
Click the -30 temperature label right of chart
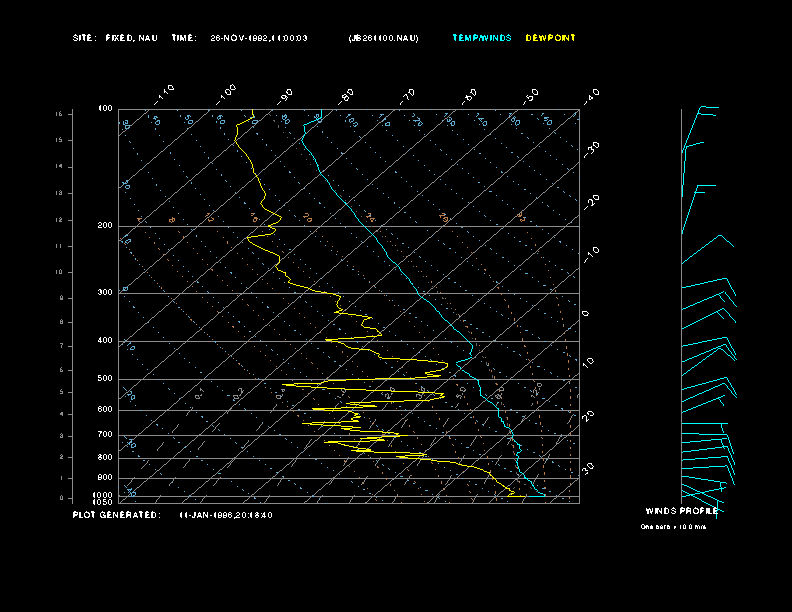pyautogui.click(x=591, y=149)
